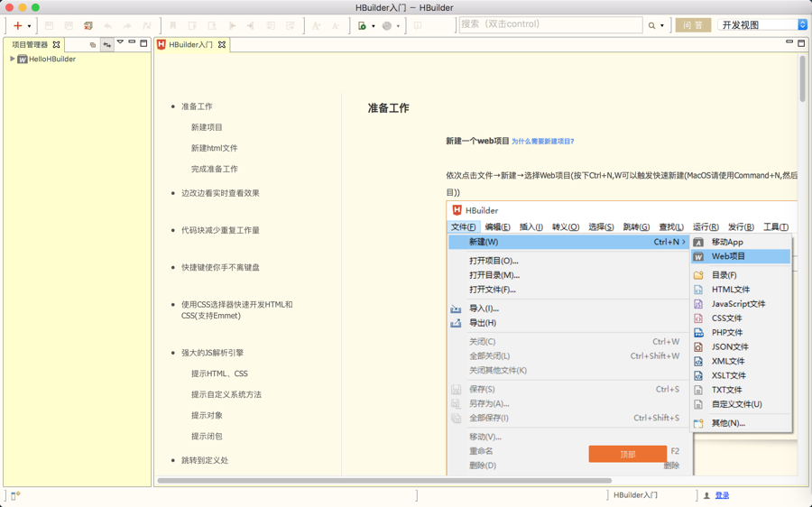The height and width of the screenshot is (507, 812).
Task: Click the last edit location icon
Action: pos(147,25)
